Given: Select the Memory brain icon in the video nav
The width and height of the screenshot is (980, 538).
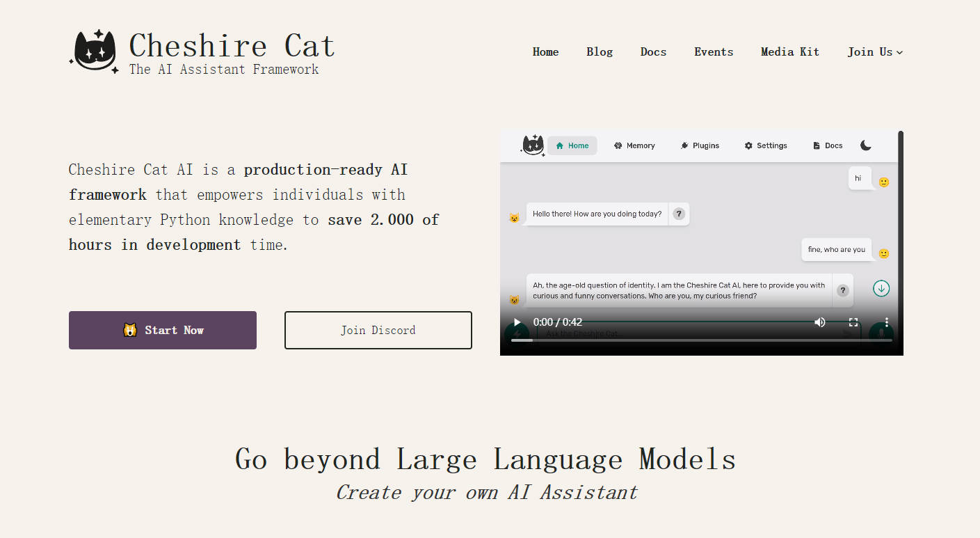Looking at the screenshot, I should (618, 145).
